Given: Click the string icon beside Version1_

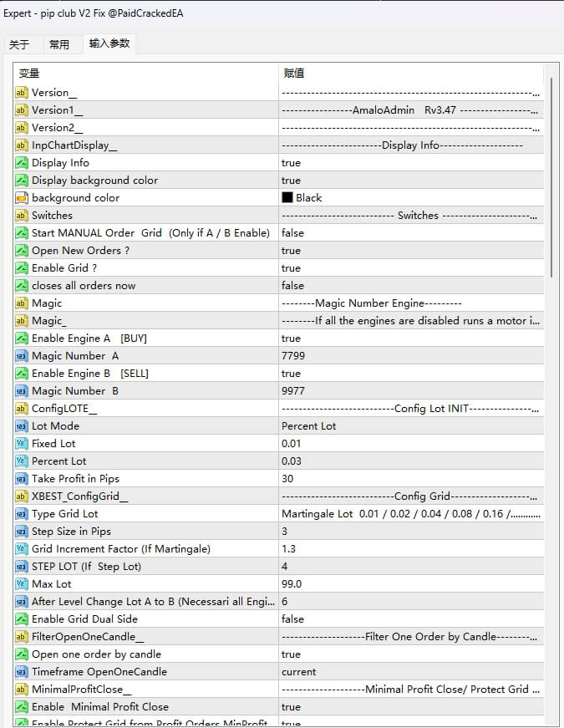Looking at the screenshot, I should [22, 110].
